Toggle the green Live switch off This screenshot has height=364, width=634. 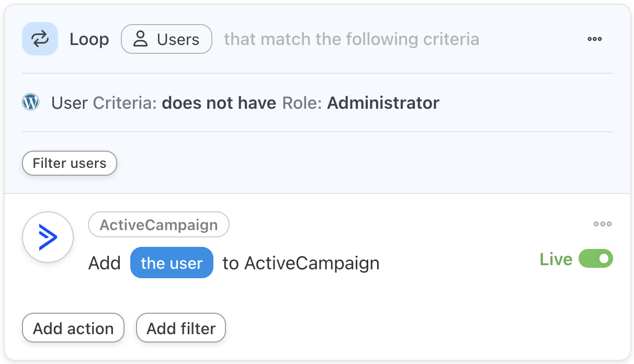pyautogui.click(x=596, y=259)
